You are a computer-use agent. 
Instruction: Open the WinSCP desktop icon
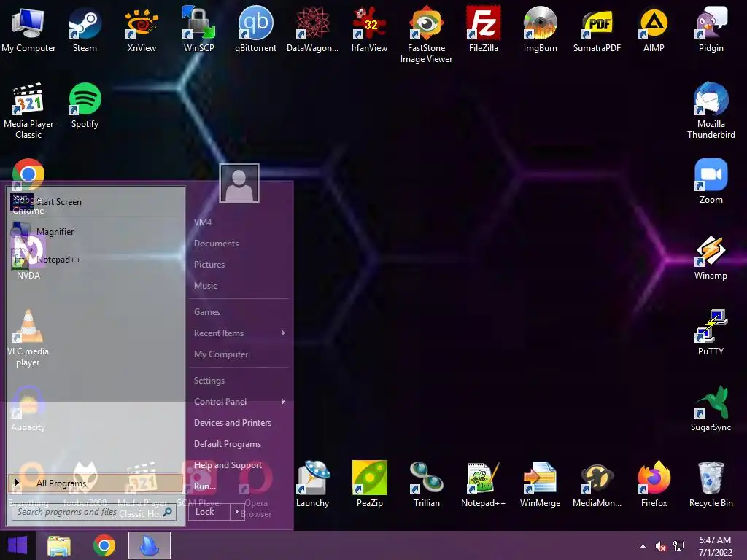coord(198,28)
